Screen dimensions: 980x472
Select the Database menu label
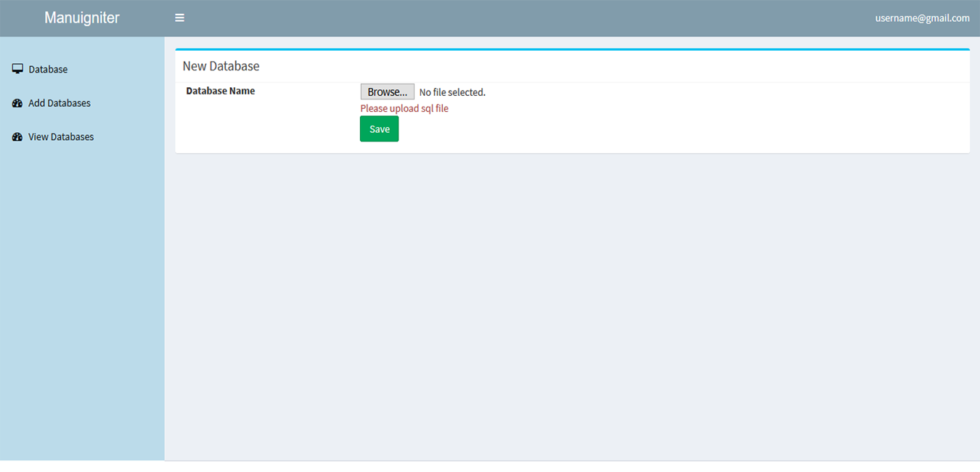coord(48,70)
